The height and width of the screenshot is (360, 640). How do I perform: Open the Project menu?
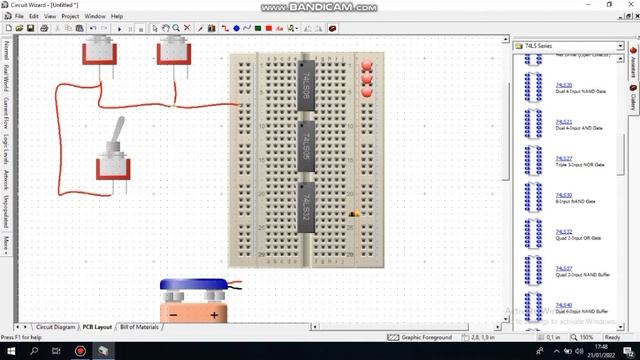70,16
